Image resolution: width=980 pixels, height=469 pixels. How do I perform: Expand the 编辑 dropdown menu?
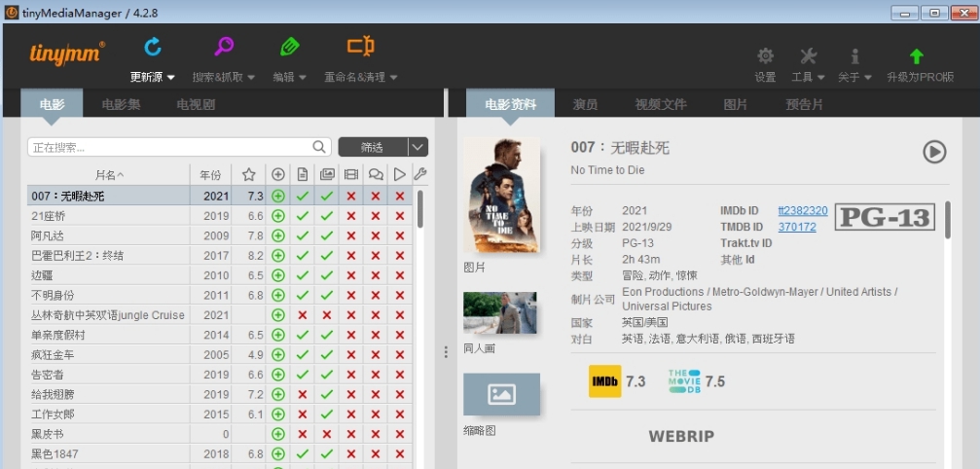302,78
